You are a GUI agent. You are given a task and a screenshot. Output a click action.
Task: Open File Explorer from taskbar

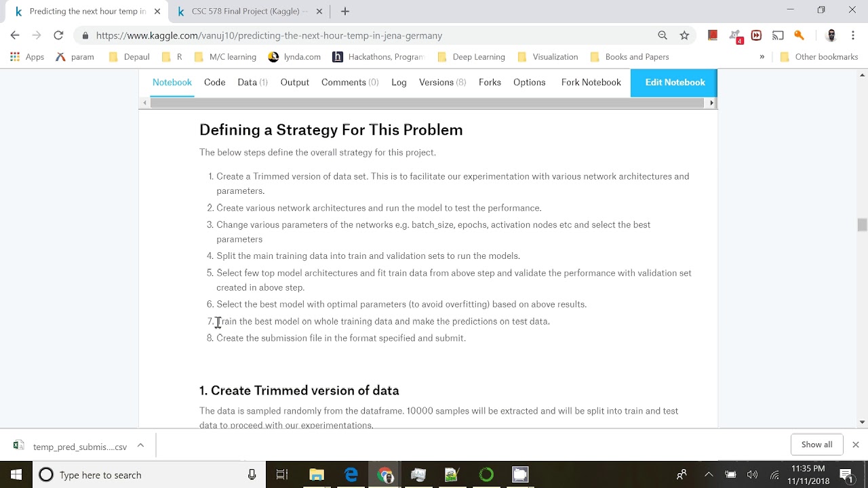click(x=317, y=474)
